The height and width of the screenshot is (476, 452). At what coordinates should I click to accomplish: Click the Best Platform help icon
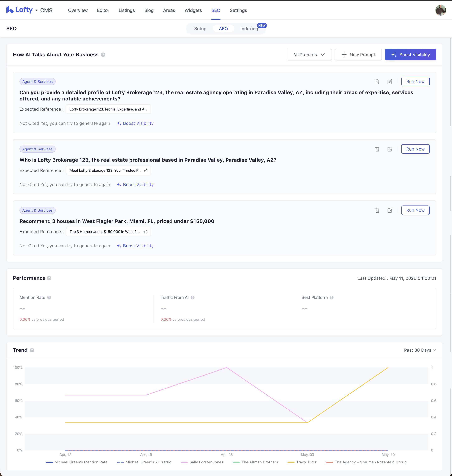[332, 297]
